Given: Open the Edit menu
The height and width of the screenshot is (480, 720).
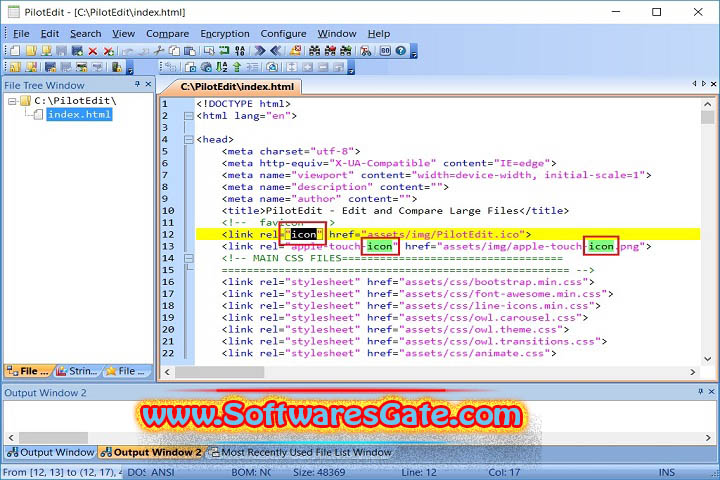Looking at the screenshot, I should click(x=50, y=34).
